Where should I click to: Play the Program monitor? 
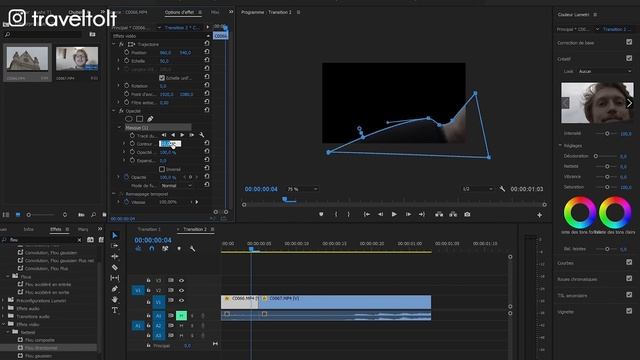pos(394,214)
